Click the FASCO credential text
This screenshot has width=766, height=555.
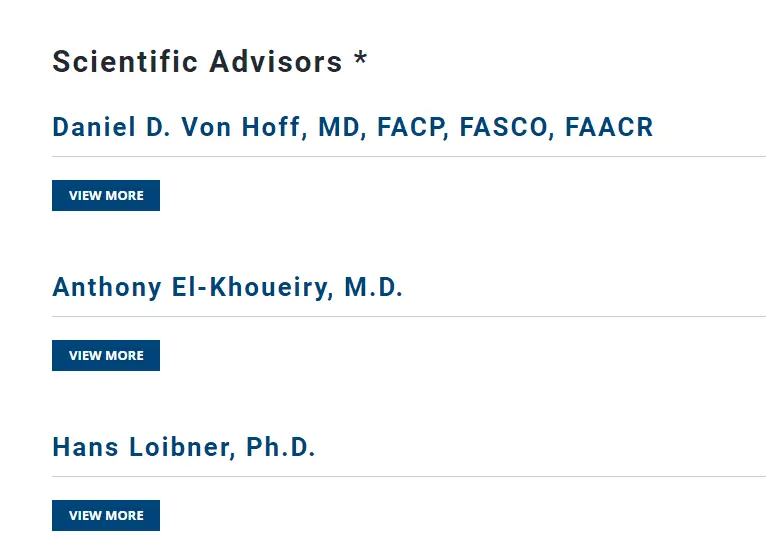(x=506, y=128)
